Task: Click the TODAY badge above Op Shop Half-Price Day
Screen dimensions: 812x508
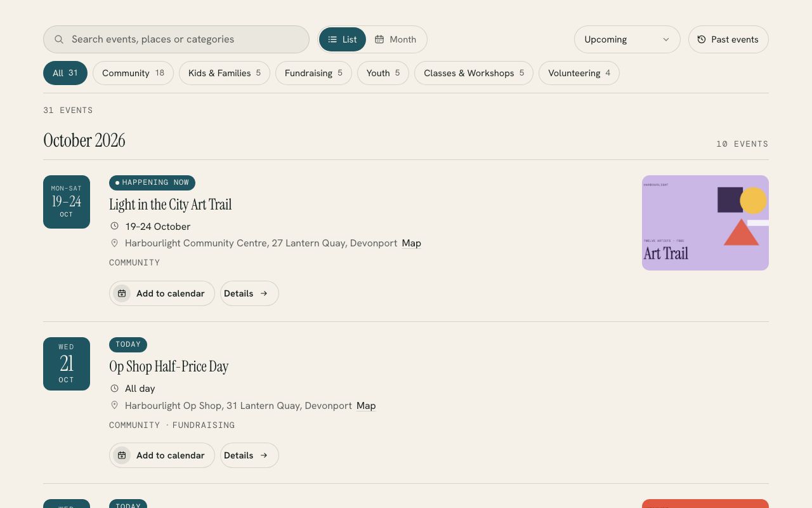Action: tap(128, 345)
